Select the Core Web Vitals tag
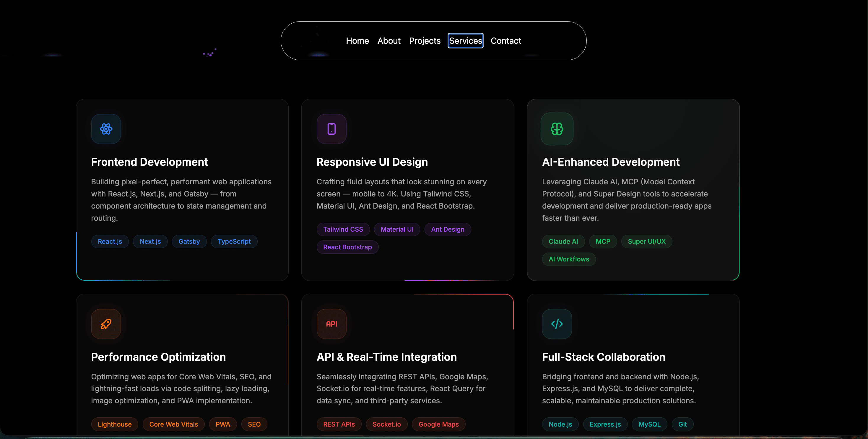868x439 pixels. point(173,425)
